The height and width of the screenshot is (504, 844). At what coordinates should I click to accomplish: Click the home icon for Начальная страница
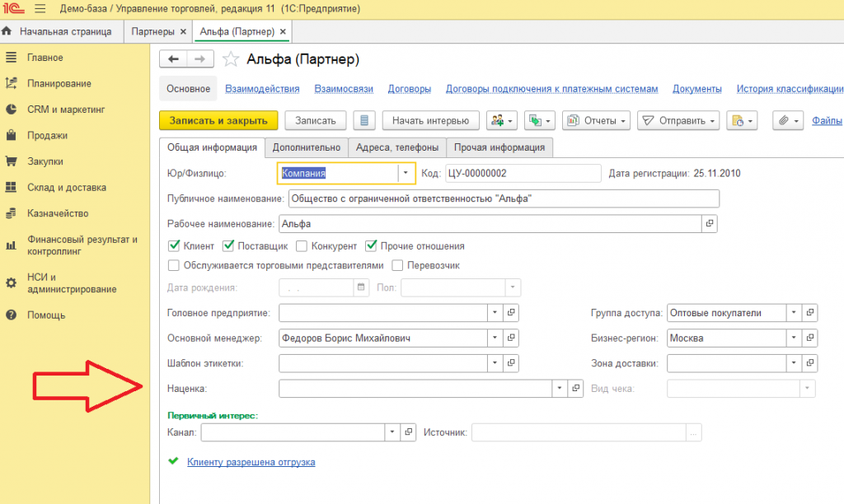click(x=7, y=31)
